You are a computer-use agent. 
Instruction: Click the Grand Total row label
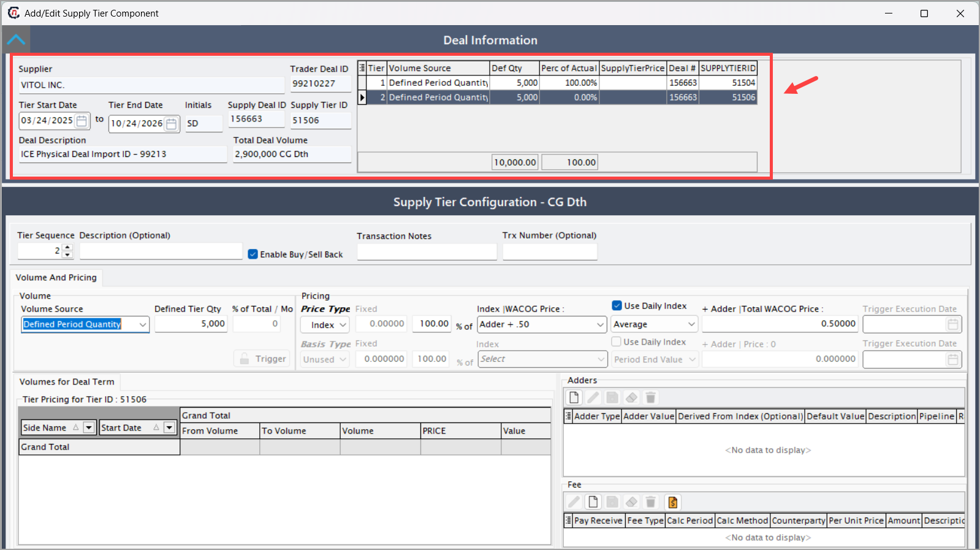tap(99, 447)
